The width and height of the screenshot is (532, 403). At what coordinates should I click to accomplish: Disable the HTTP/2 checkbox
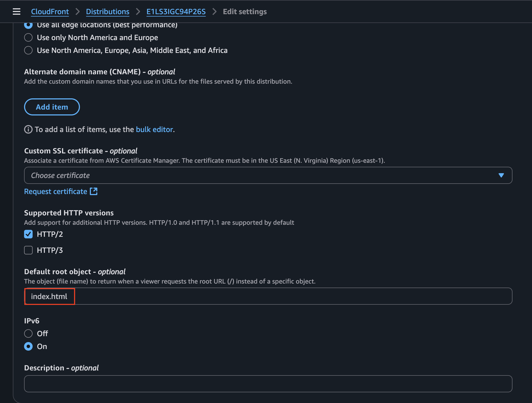(x=28, y=234)
